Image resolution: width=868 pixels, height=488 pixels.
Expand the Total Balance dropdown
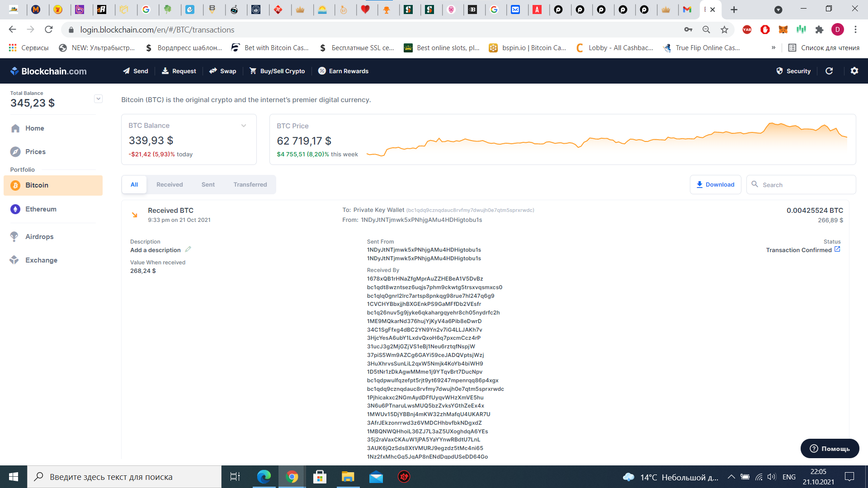98,99
